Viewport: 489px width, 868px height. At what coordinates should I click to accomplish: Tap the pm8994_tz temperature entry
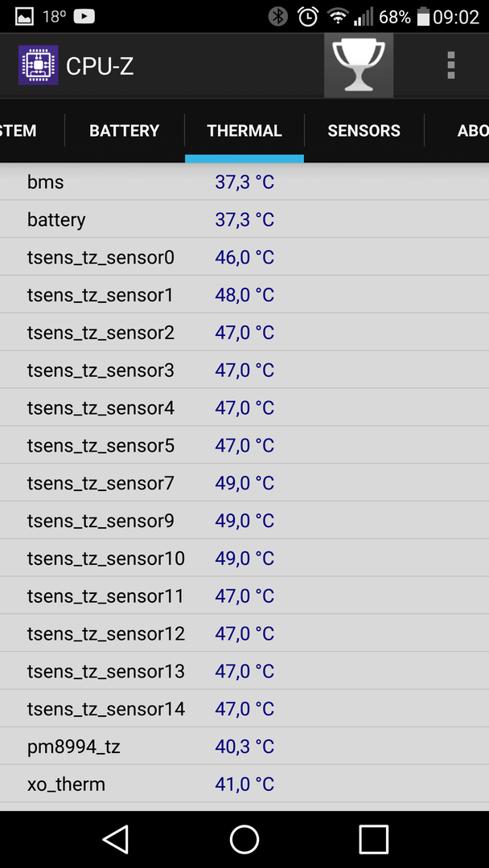point(244,746)
